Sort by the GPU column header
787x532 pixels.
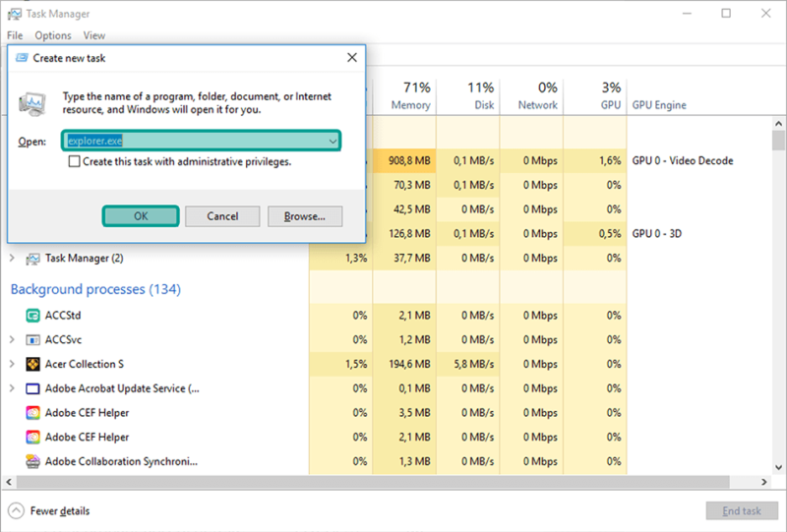click(595, 95)
